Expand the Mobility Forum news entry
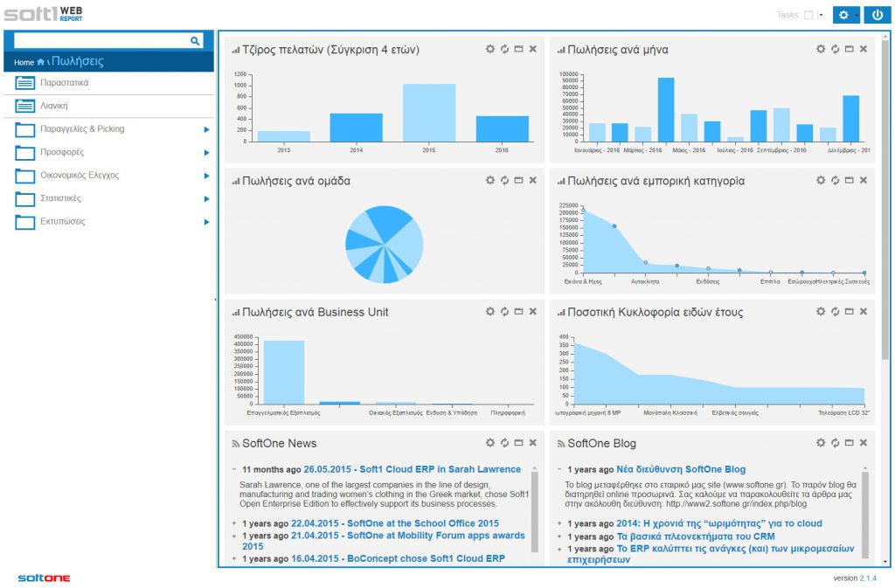The width and height of the screenshot is (895, 588). click(234, 536)
